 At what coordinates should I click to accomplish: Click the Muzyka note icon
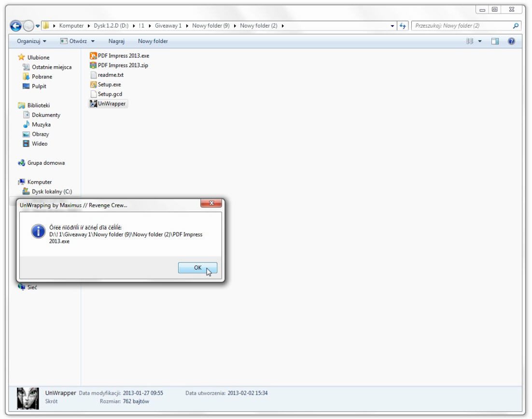point(26,124)
